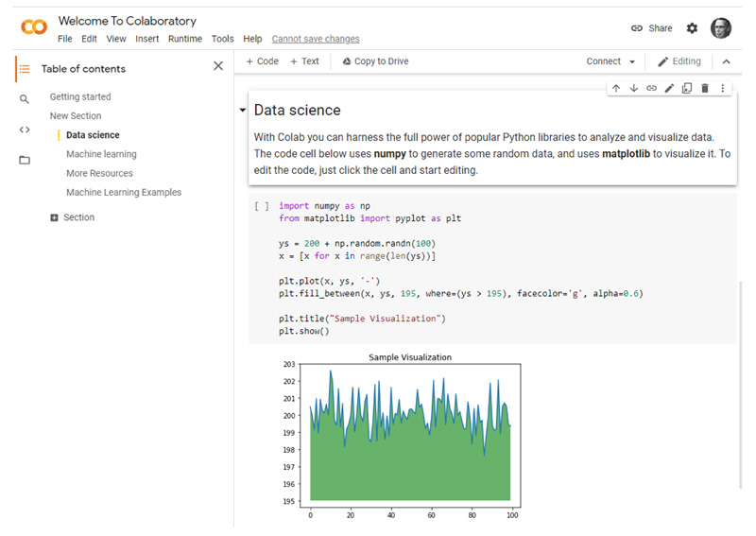The width and height of the screenshot is (756, 536).
Task: Click the Colab CO logo
Action: click(34, 27)
